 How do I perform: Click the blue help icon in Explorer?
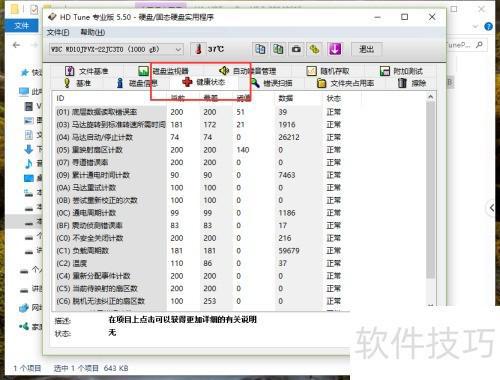[x=489, y=26]
